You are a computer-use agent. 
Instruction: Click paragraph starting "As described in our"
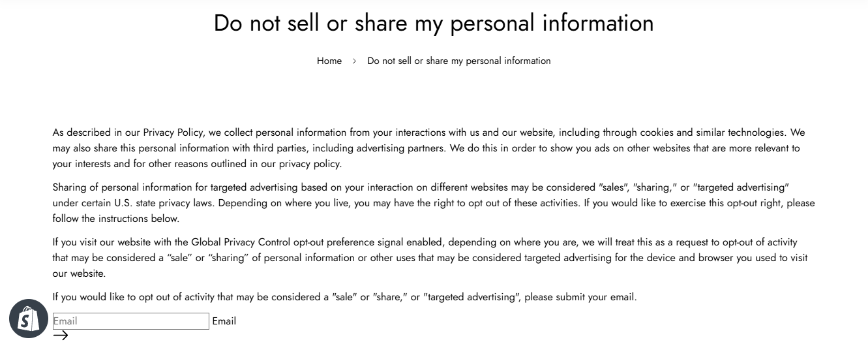click(x=434, y=148)
